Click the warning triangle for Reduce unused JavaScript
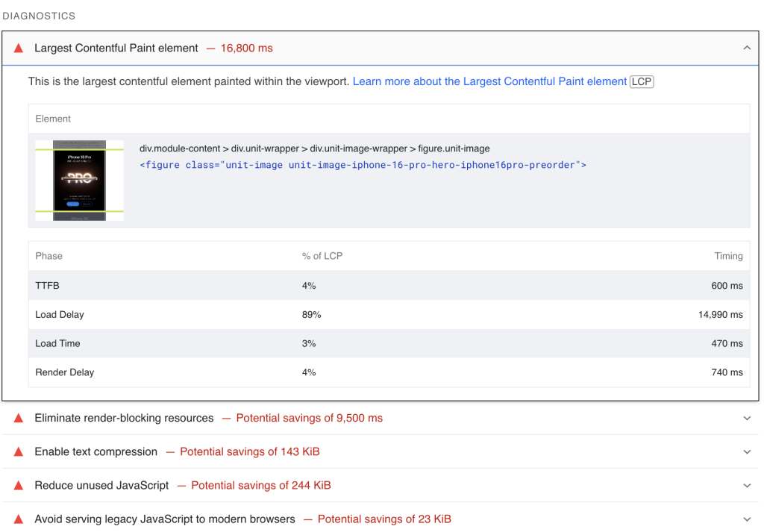The image size is (764, 532). pyautogui.click(x=17, y=485)
